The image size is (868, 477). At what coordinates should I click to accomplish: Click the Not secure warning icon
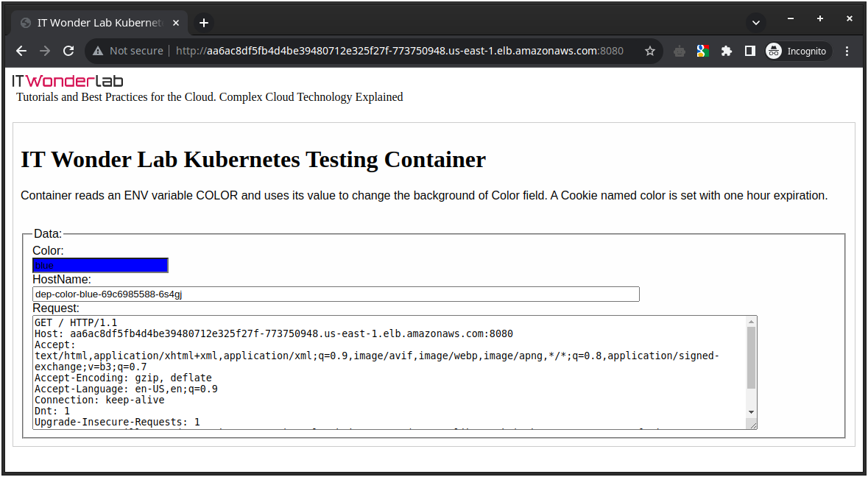(97, 51)
